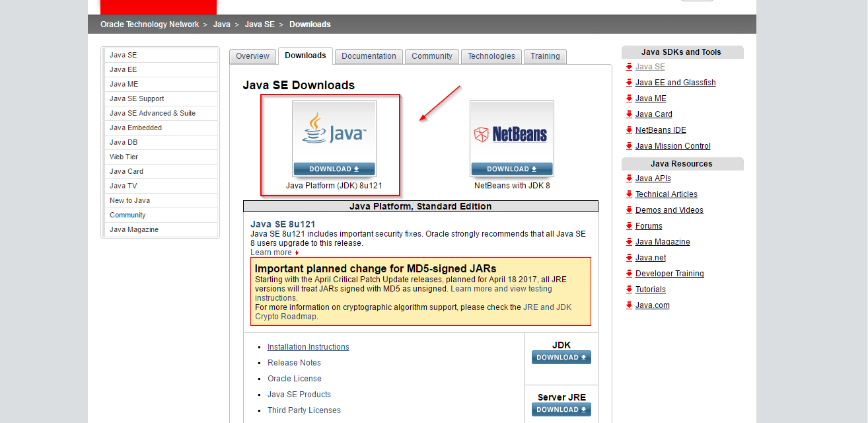Click the Java SE 8u121 heading

tap(283, 224)
